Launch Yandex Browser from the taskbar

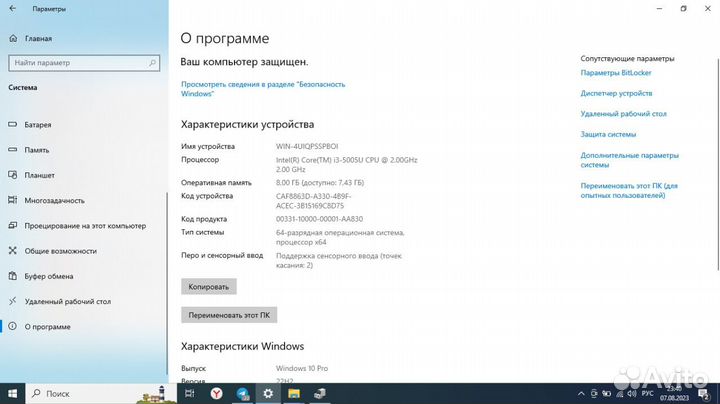(x=216, y=393)
